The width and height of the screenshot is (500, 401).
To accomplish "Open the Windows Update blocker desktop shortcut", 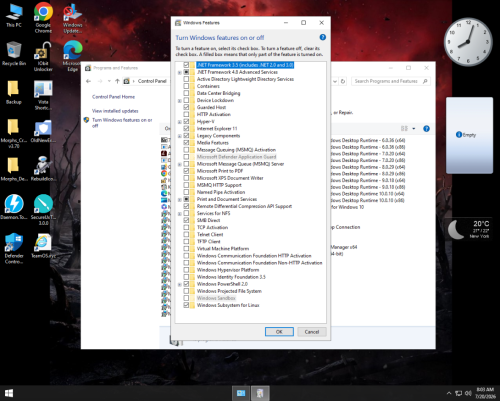I will [x=73, y=17].
